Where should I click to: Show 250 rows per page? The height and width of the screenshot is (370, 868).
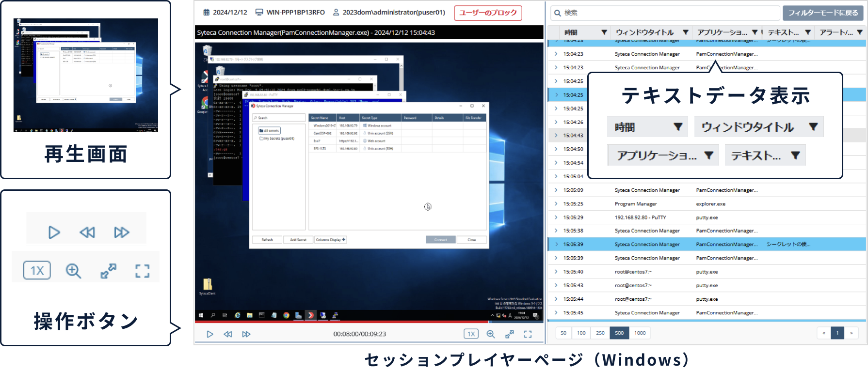(600, 333)
